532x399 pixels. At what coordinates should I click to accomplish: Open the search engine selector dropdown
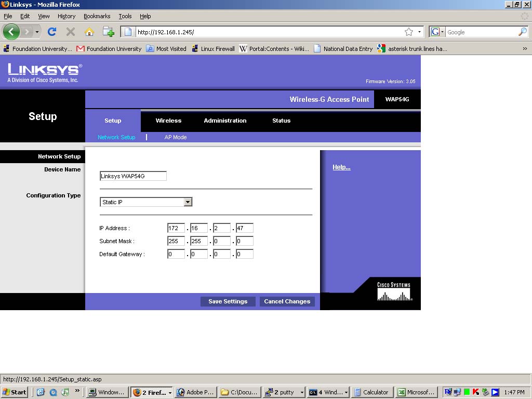436,32
